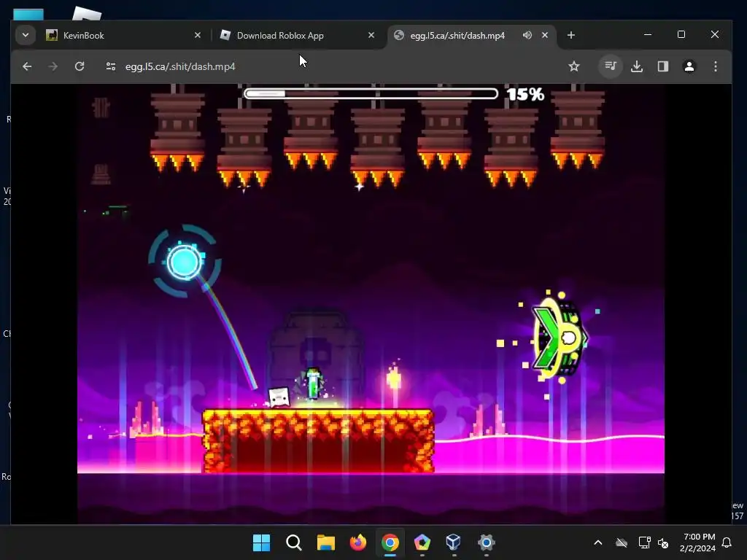Open the muted volume tray icon
Viewport: 747px width, 560px height.
[x=662, y=542]
